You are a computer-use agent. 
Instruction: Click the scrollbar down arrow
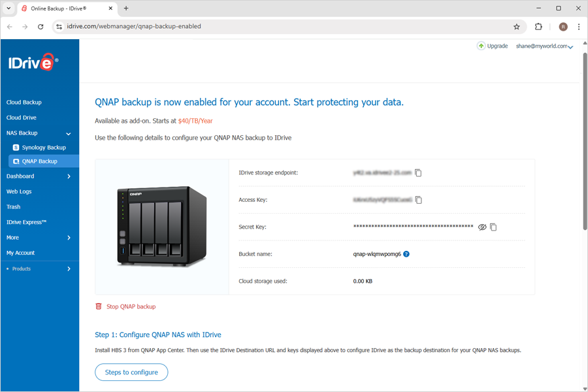coord(585,389)
